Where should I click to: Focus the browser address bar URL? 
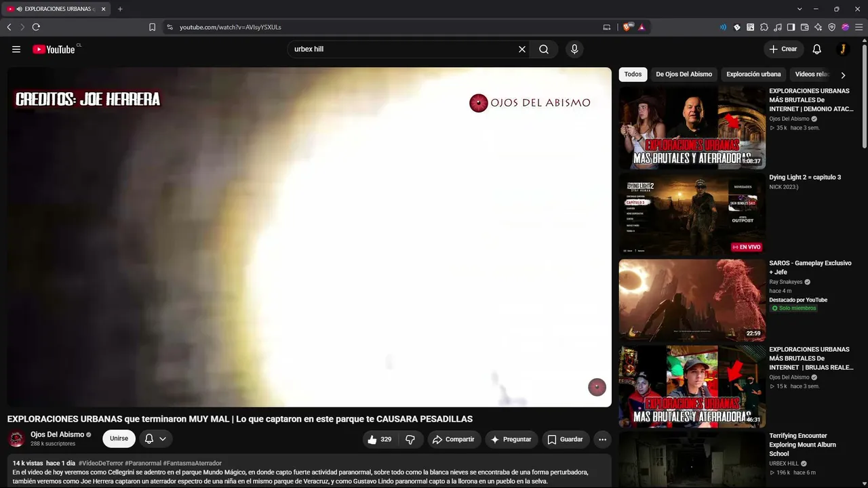pos(231,27)
